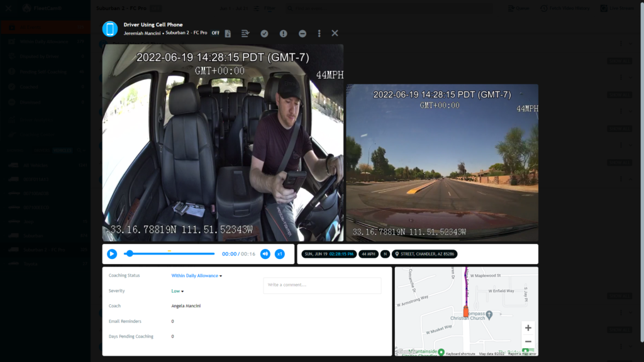Screen dimensions: 644x362
Task: Click the minus circle icon in header
Action: coord(303,33)
